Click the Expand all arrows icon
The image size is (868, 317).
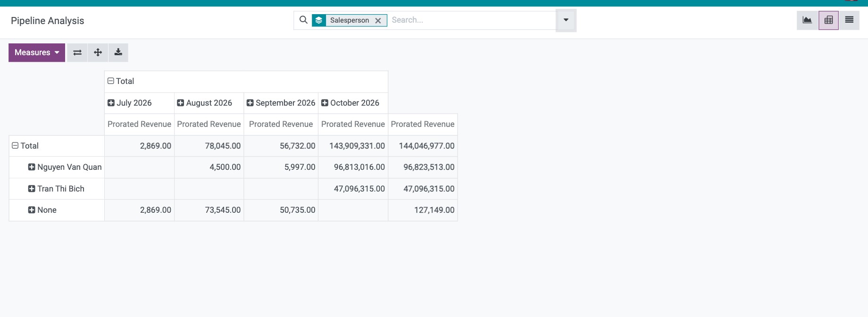[x=98, y=52]
